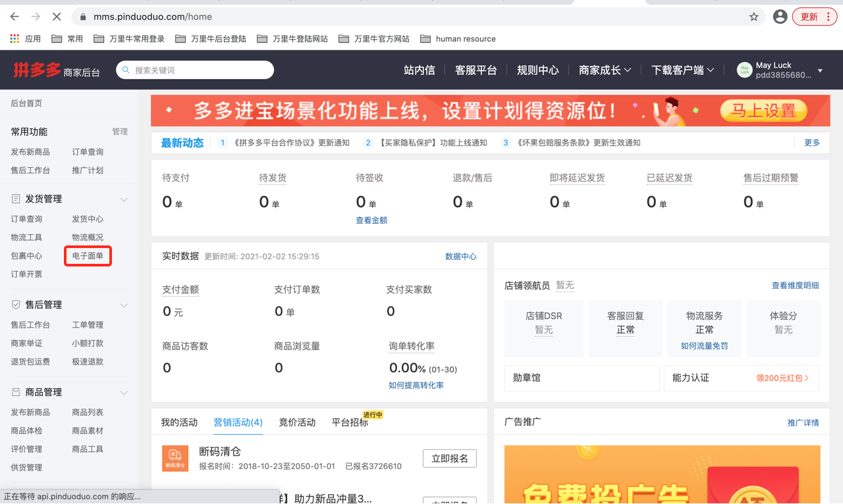Open the account dropdown arrow beside May Luck
This screenshot has width=843, height=504.
click(821, 70)
